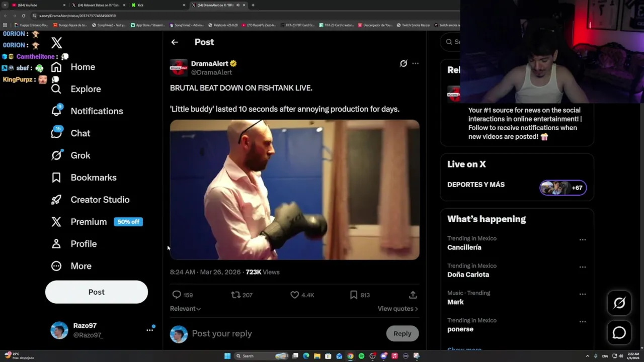The width and height of the screenshot is (644, 362).
Task: Open the ponerse trending topic
Action: point(460,329)
